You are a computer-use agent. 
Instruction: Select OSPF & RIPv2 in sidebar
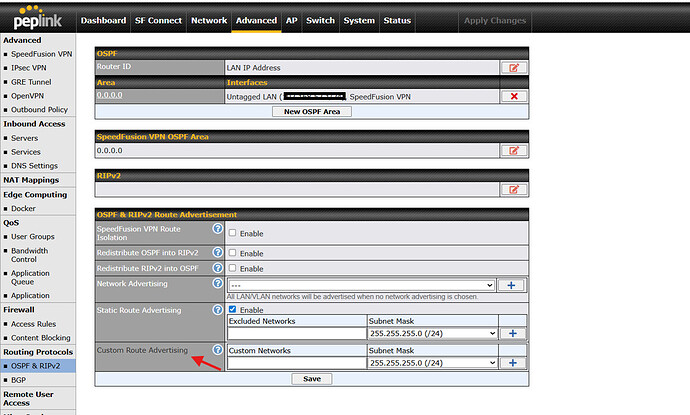[x=36, y=366]
